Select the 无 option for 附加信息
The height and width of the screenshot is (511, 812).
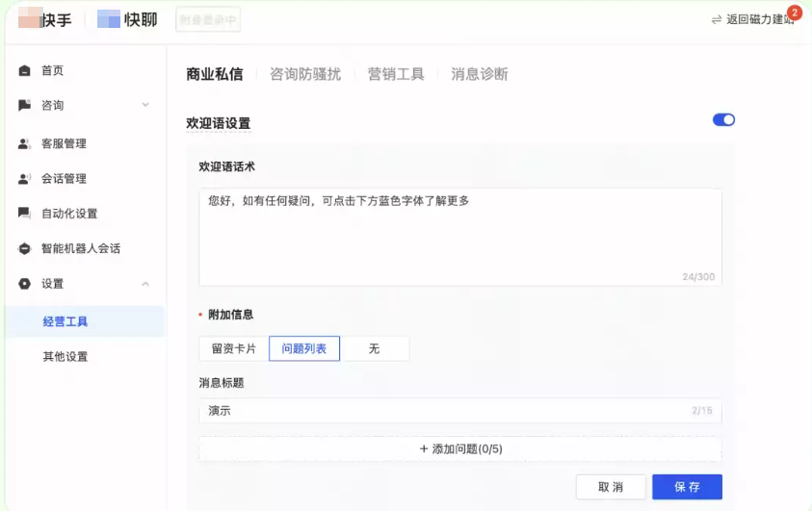(x=375, y=348)
